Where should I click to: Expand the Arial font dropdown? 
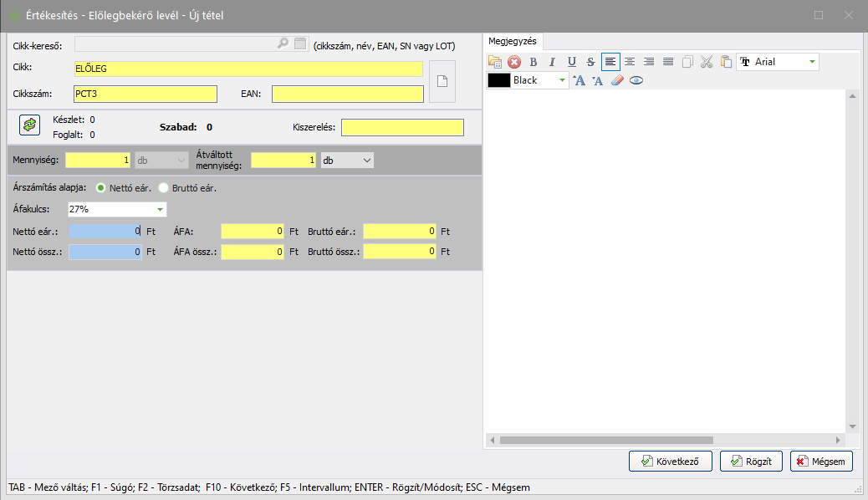coord(811,62)
